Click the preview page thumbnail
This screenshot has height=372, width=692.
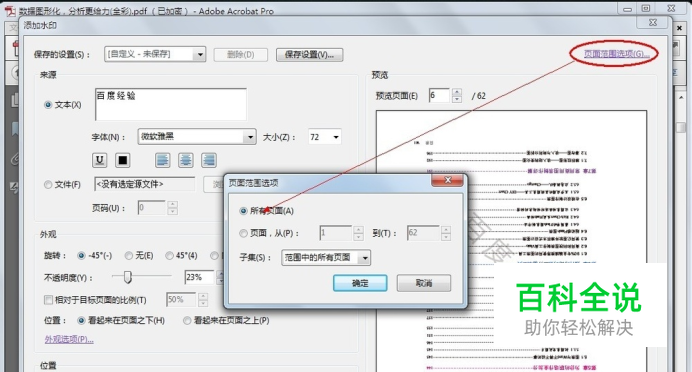coord(511,241)
